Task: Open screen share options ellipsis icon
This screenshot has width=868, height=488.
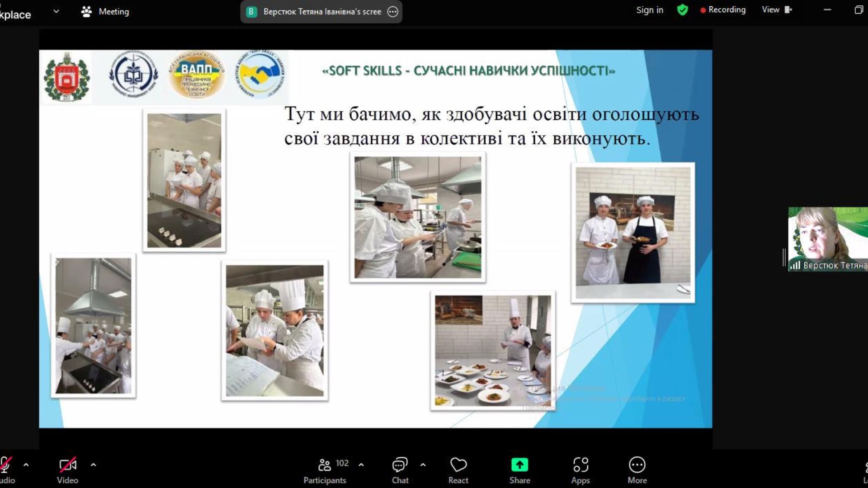Action: pyautogui.click(x=393, y=12)
